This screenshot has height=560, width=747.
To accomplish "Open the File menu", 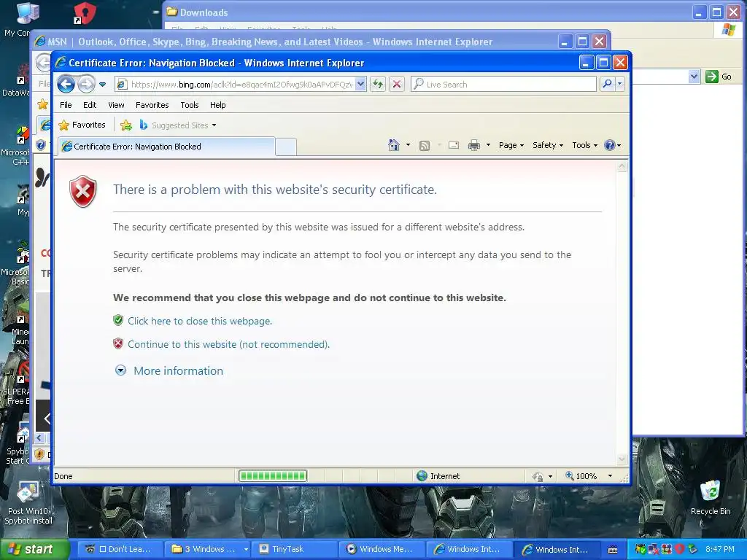I will [x=66, y=105].
